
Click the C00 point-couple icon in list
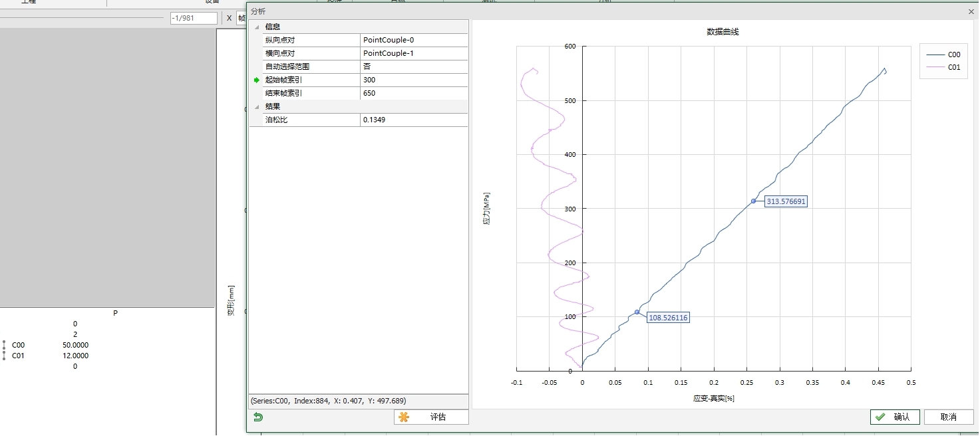click(4, 345)
